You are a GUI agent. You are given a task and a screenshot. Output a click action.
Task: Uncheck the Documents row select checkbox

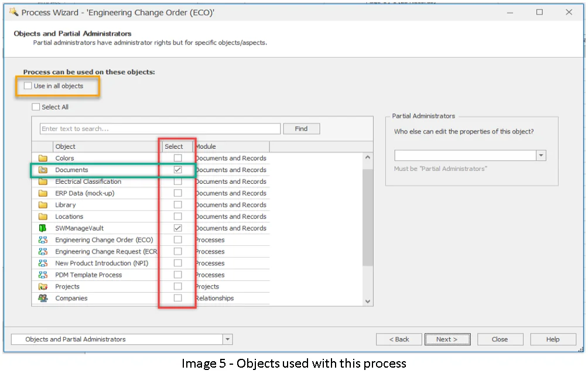(x=178, y=170)
